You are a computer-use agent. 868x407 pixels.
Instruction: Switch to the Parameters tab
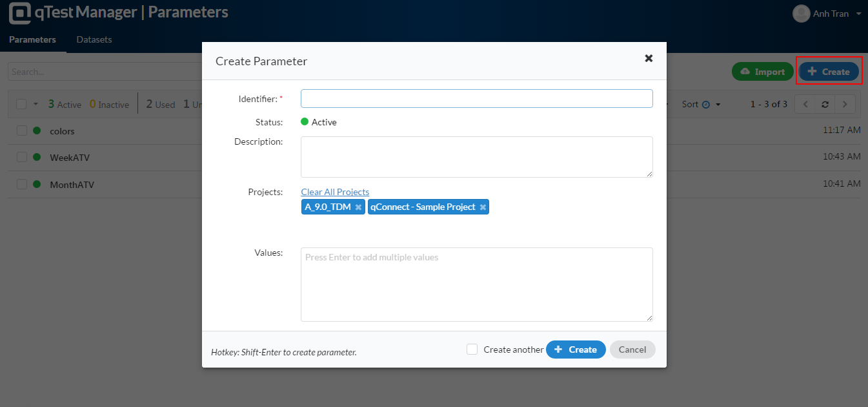point(33,39)
